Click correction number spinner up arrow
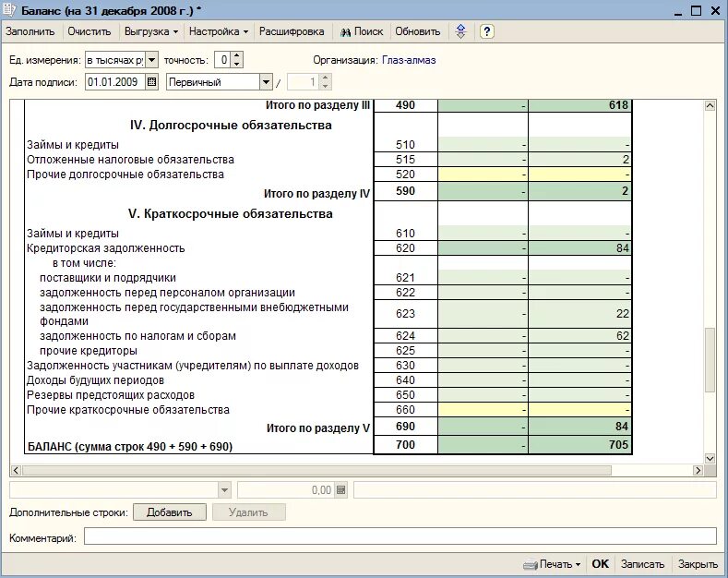The image size is (728, 578). click(326, 78)
